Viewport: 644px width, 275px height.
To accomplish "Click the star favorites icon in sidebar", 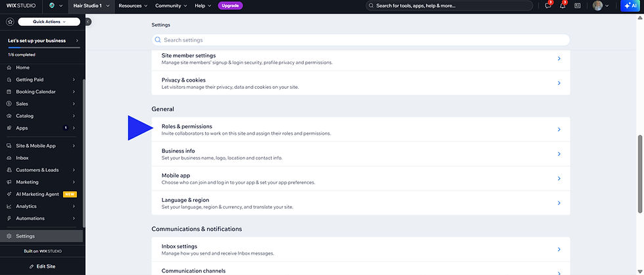I will [x=11, y=22].
